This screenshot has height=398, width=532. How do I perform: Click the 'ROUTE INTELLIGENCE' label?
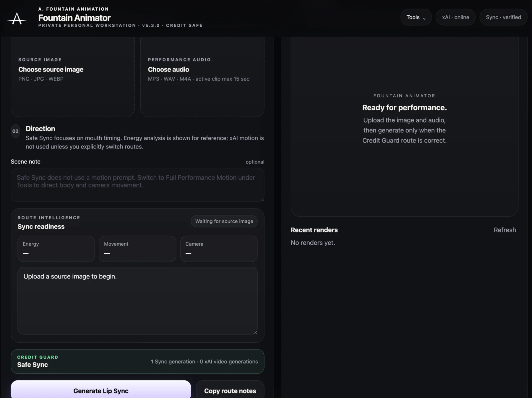pos(49,218)
